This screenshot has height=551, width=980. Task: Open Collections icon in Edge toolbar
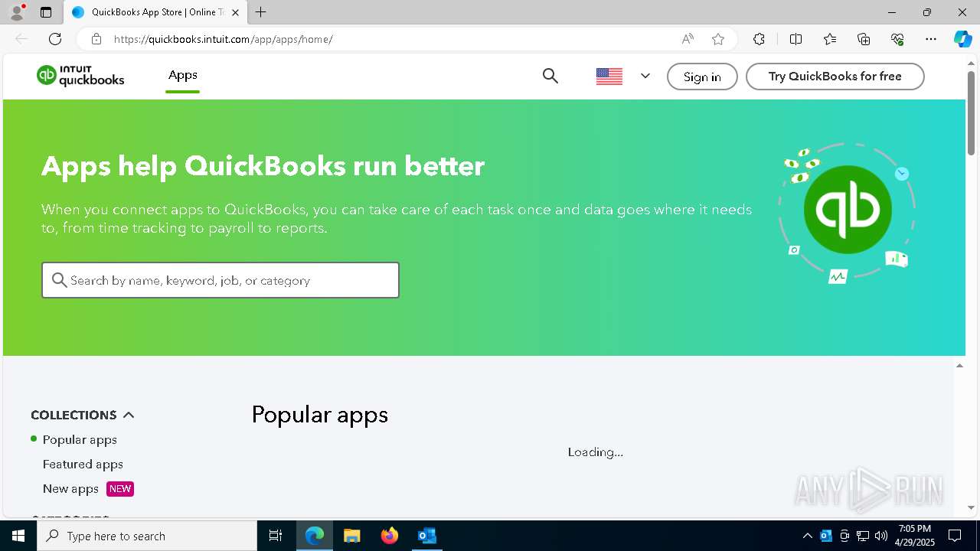pos(864,39)
